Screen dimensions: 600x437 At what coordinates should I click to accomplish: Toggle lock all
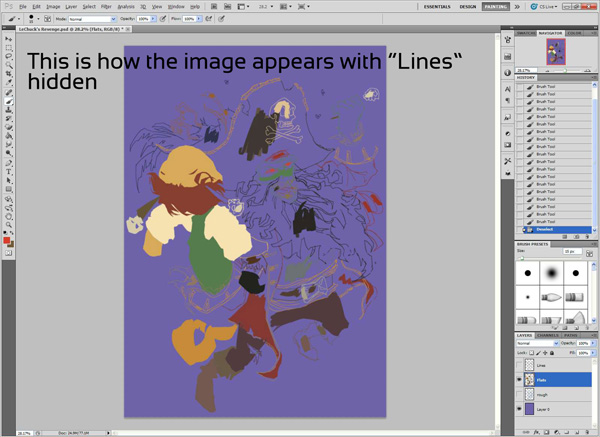point(551,353)
